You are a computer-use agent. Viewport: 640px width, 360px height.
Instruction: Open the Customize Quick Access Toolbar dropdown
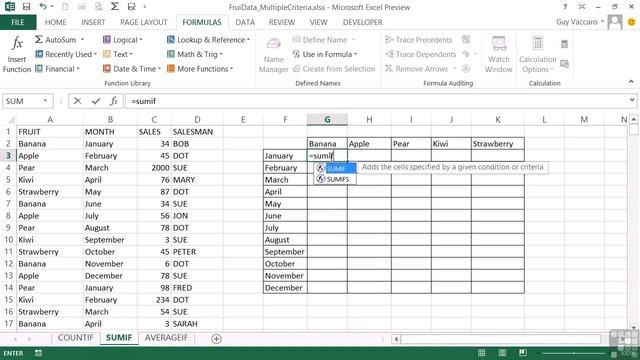[144, 7]
